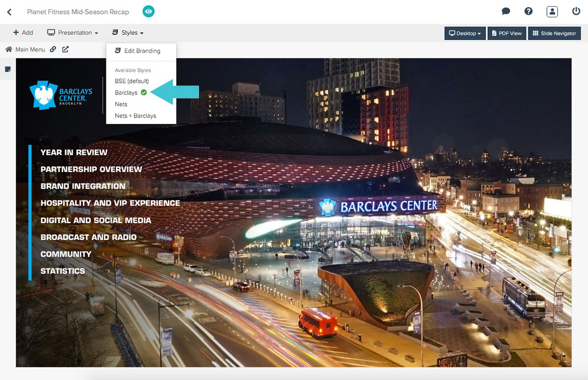The image size is (588, 380).
Task: Expand the Presentation dropdown
Action: 73,33
